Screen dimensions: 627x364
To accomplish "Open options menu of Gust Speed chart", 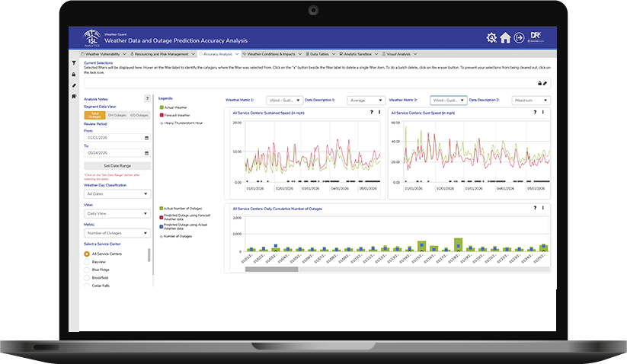I will (x=543, y=112).
